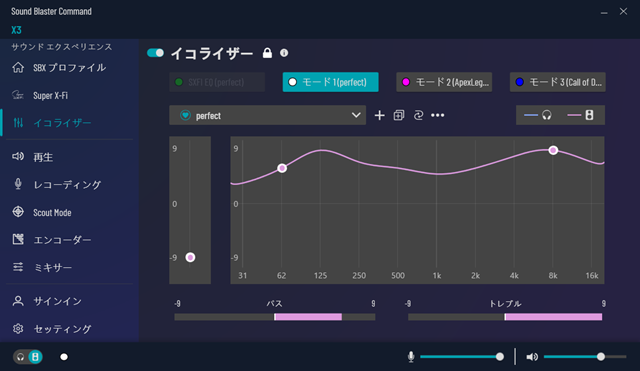Click the X3 device label
This screenshot has width=640, height=371.
pos(16,30)
